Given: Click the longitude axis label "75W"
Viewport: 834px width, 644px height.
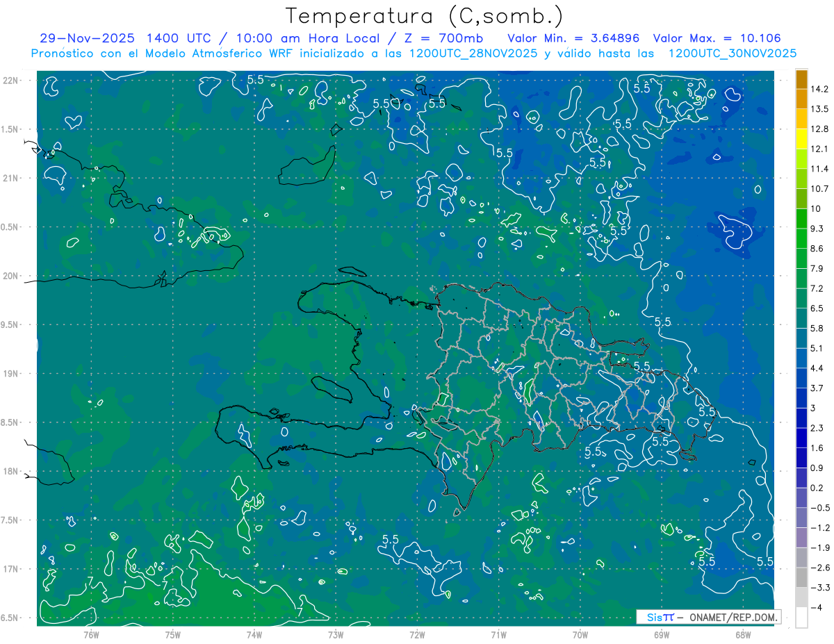Looking at the screenshot, I should tap(173, 634).
